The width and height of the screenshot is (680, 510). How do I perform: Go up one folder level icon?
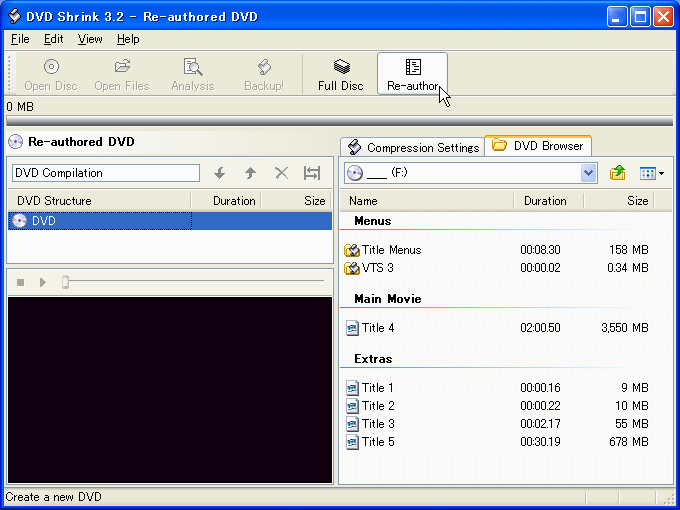618,173
